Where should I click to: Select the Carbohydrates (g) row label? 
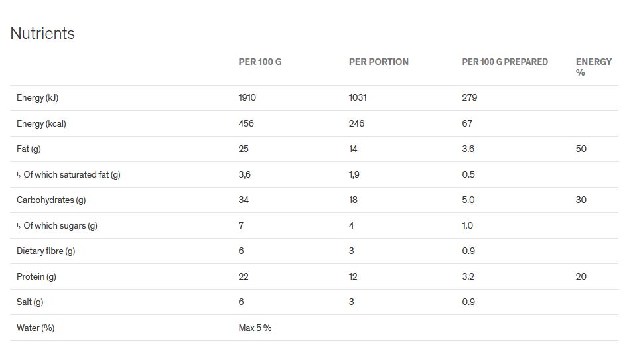(x=51, y=200)
